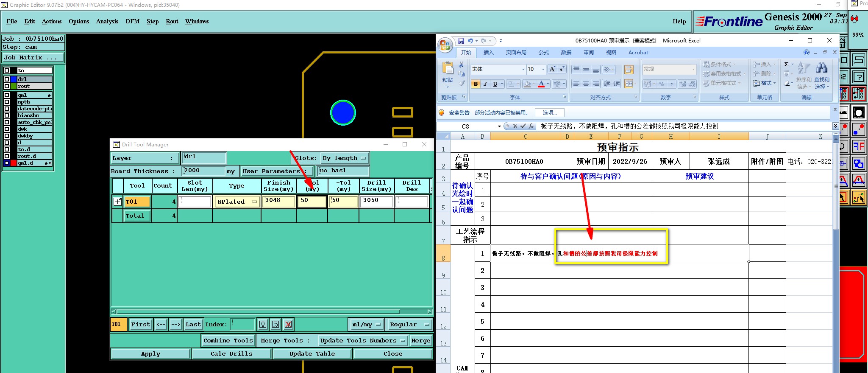Open Regular mode dropdown
Viewport: 868px width, 373px height.
[409, 324]
